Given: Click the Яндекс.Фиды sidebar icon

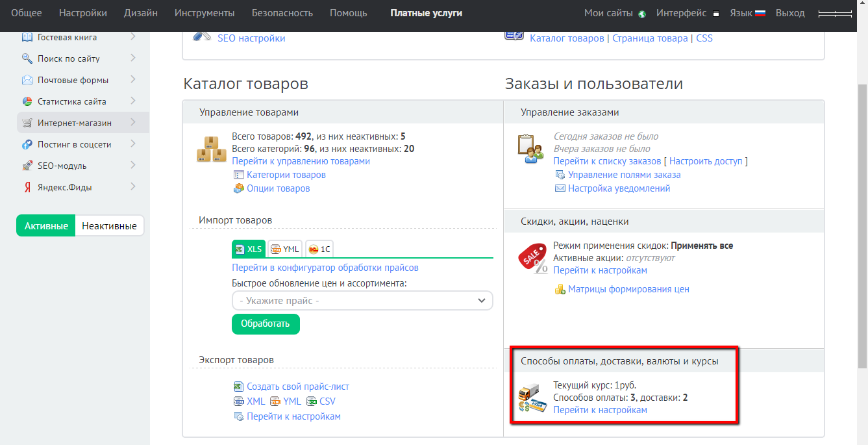Looking at the screenshot, I should click(x=27, y=187).
